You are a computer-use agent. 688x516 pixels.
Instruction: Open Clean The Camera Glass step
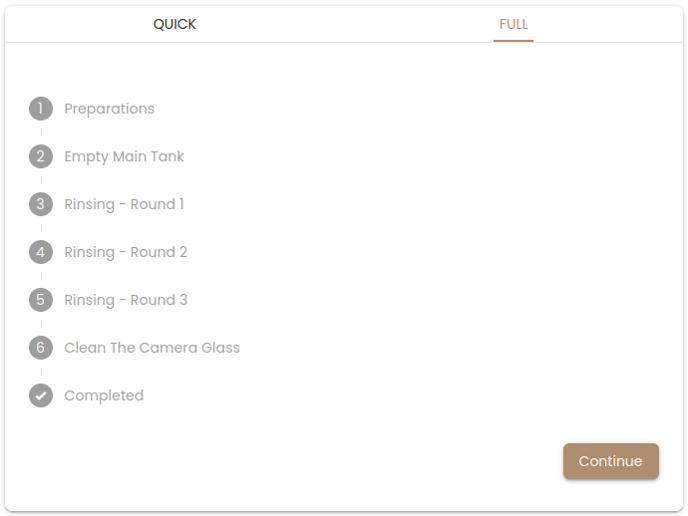coord(152,348)
